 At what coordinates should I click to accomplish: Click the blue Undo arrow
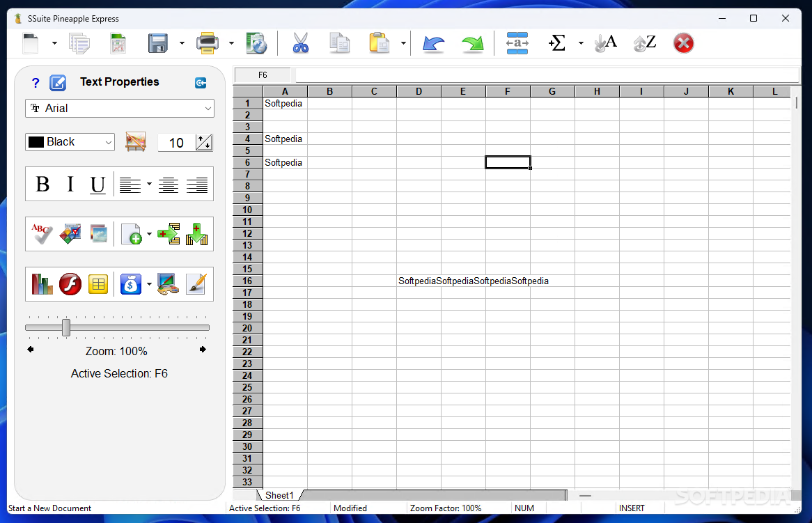point(433,43)
